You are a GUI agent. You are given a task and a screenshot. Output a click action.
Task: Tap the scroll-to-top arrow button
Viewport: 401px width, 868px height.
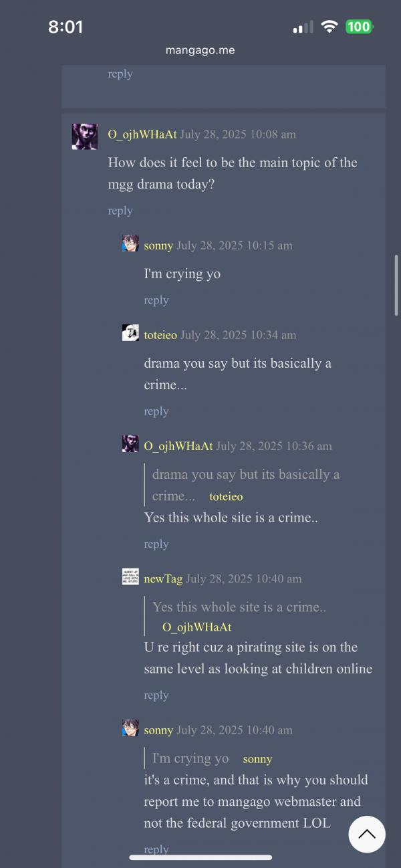click(367, 834)
